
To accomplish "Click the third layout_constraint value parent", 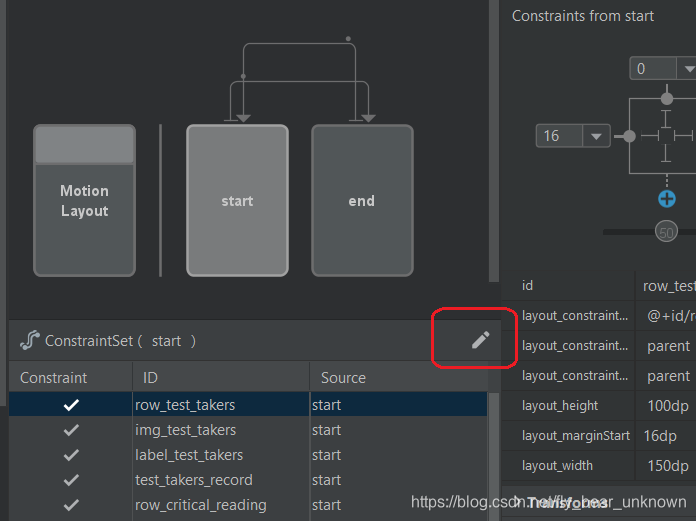I will 668,376.
